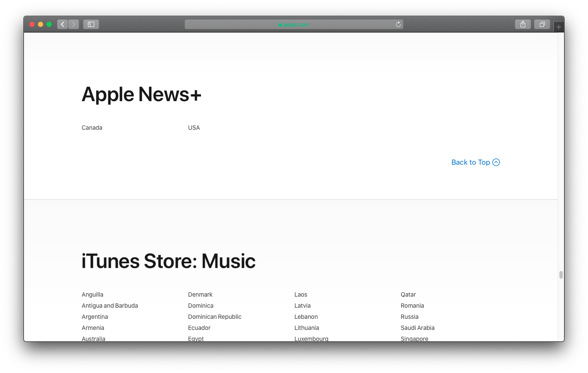Screen dimensions: 588x373
Task: Click the lock icon in the address bar
Action: 280,25
